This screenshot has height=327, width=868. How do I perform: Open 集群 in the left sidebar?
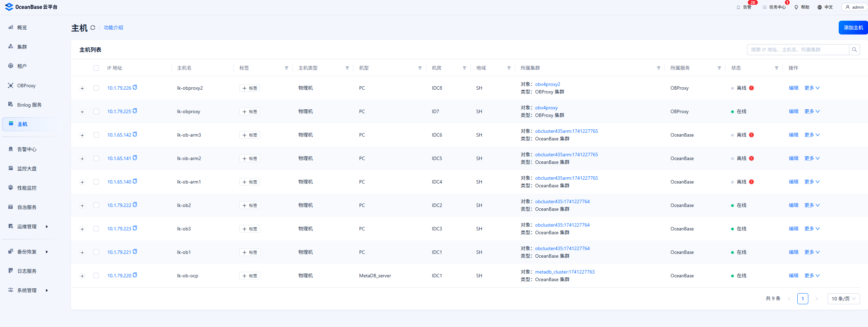(x=22, y=47)
